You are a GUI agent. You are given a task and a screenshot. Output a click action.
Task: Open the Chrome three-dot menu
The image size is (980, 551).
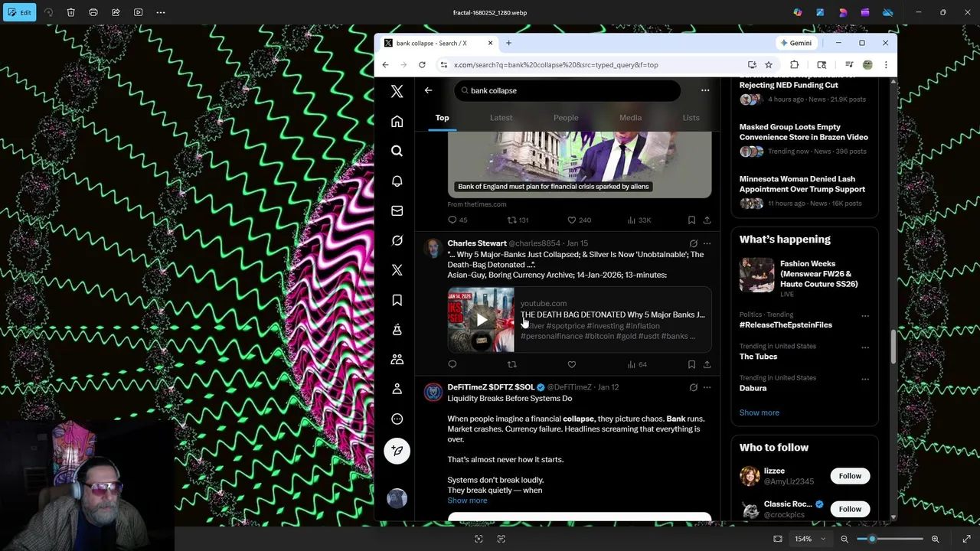click(886, 65)
